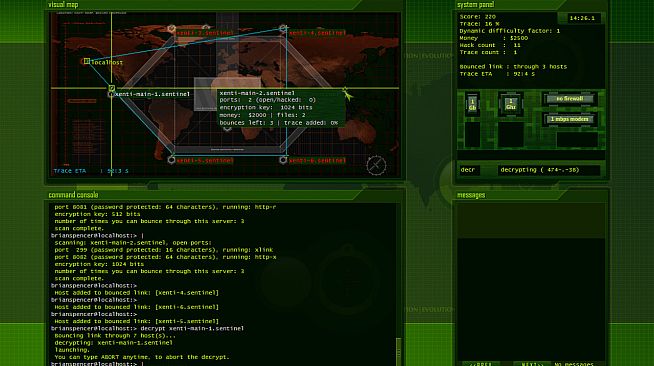Image resolution: width=654 pixels, height=366 pixels.
Task: Click the 1 Gb memory hardware icon
Action: pos(472,104)
